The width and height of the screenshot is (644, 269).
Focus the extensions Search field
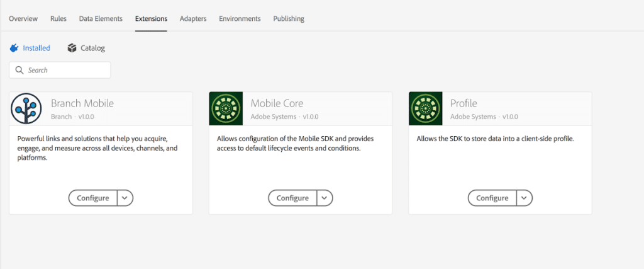coord(66,70)
